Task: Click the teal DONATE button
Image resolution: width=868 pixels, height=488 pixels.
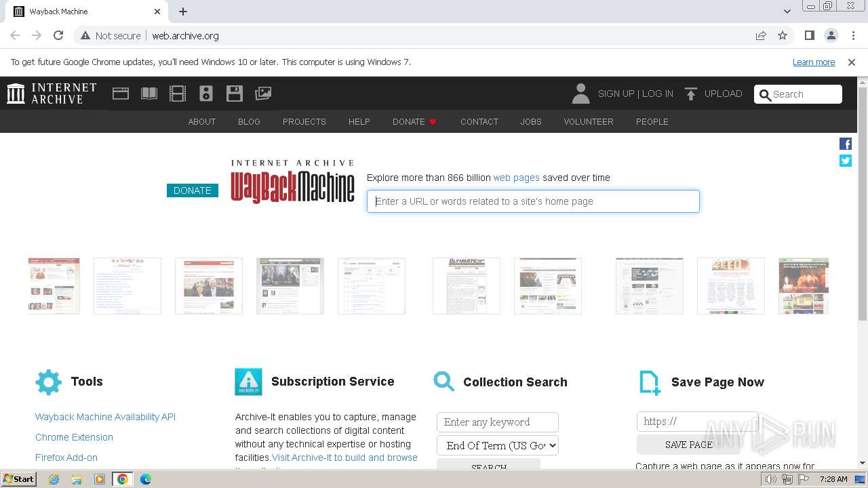Action: pos(193,190)
